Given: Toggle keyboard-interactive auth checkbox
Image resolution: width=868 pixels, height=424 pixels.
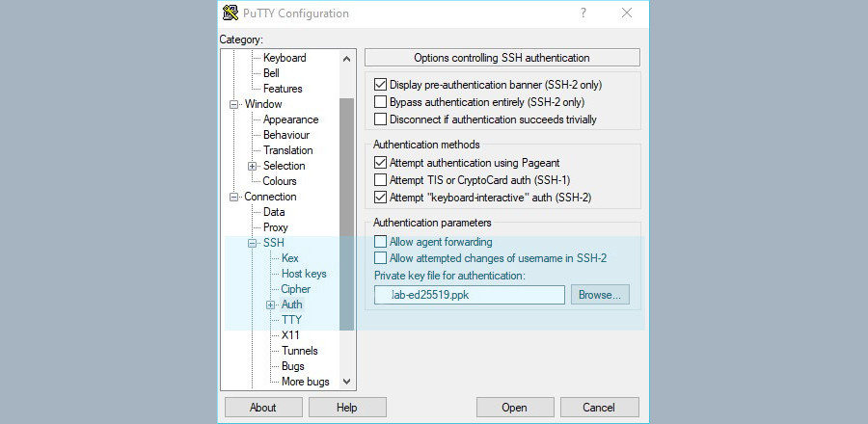Looking at the screenshot, I should tap(380, 197).
